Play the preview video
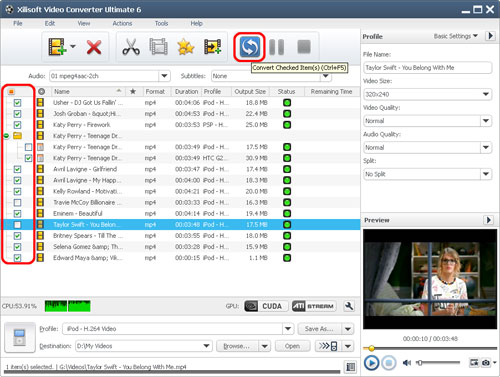 pos(371,363)
